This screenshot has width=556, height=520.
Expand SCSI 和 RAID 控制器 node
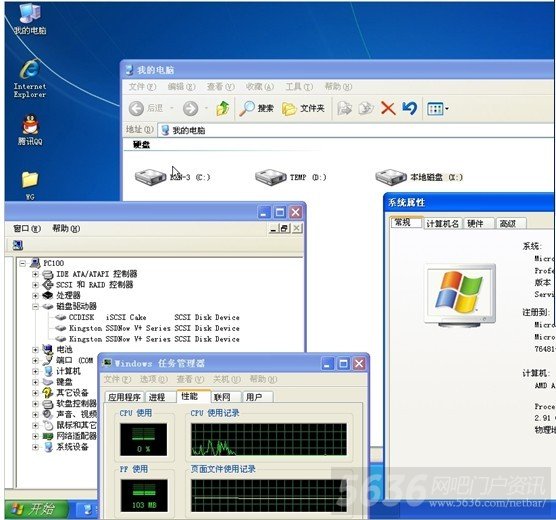pos(35,284)
